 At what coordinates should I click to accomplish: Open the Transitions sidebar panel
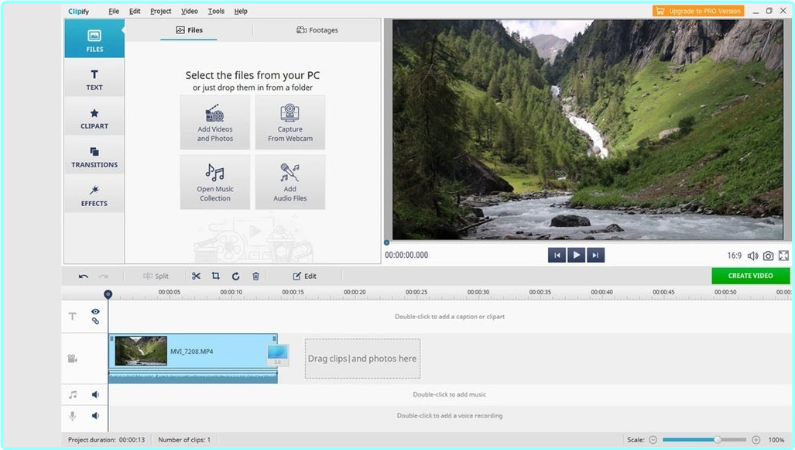[x=94, y=157]
